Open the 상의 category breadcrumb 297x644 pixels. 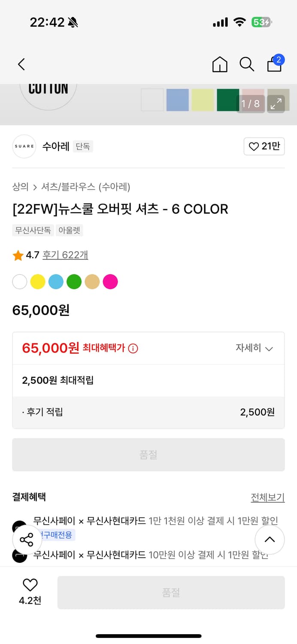[x=20, y=187]
